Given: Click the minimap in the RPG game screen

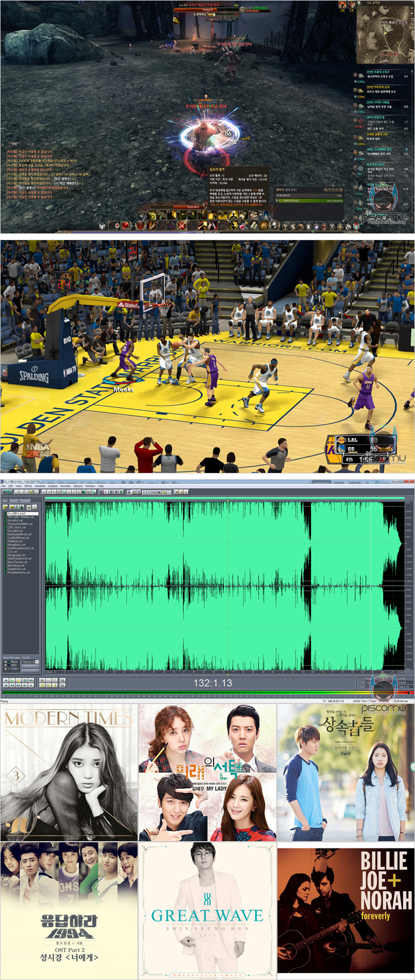Looking at the screenshot, I should (x=385, y=32).
